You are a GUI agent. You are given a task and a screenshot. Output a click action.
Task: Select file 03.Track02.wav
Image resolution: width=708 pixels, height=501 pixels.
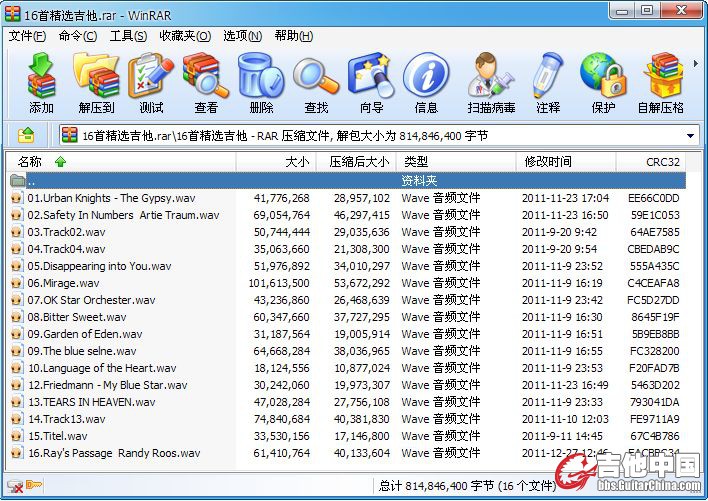tap(66, 232)
